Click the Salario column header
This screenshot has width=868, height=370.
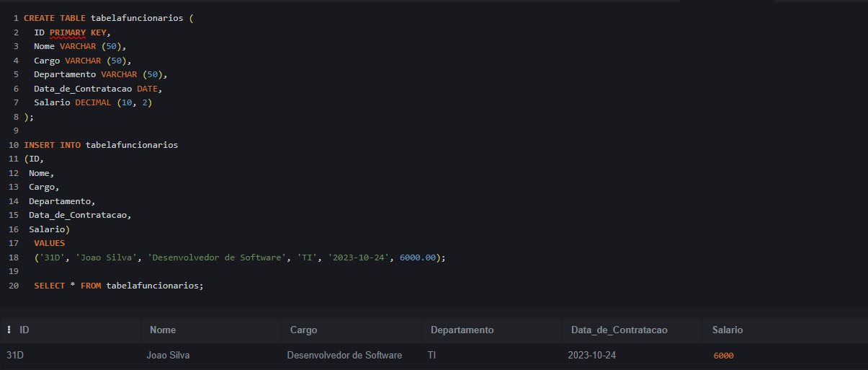(x=728, y=330)
